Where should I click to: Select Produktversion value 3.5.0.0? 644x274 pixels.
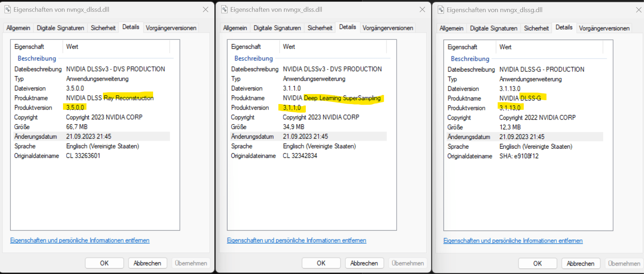[75, 107]
